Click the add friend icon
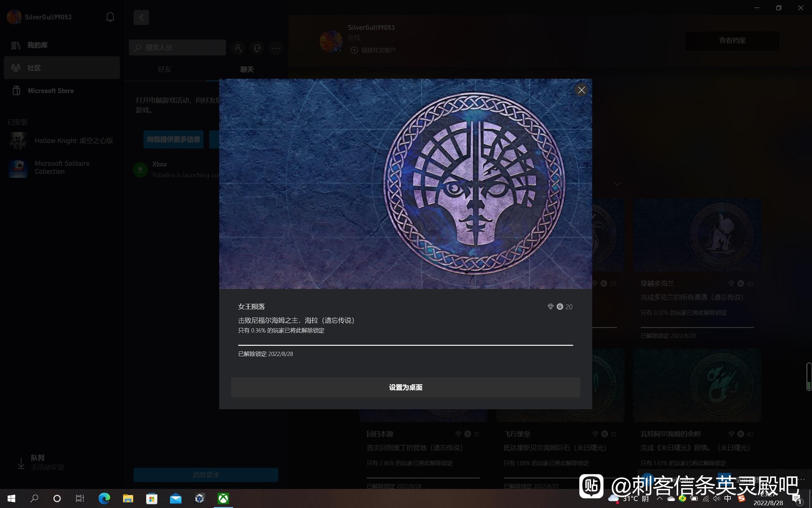812x508 pixels. pos(238,48)
